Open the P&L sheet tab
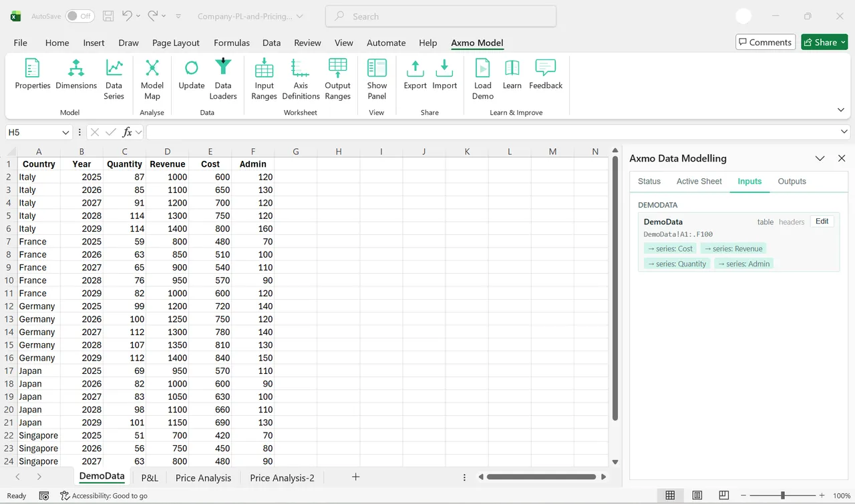 150,477
